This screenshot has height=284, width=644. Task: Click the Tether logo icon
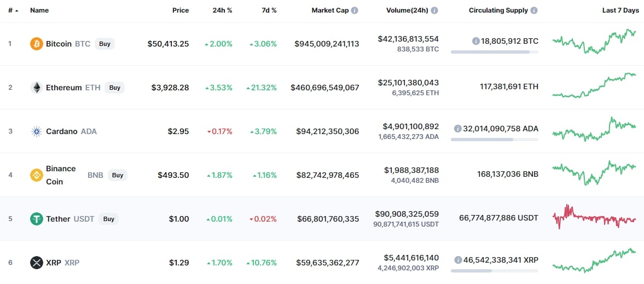[37, 219]
